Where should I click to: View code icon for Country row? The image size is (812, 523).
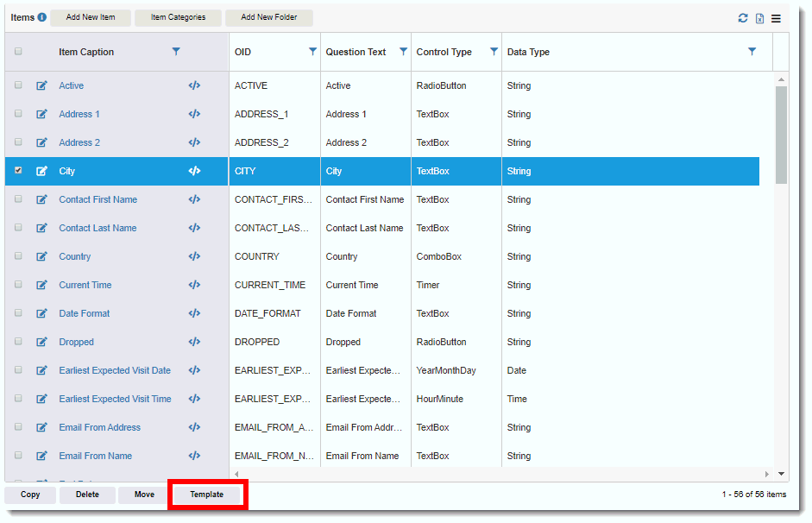(x=194, y=256)
